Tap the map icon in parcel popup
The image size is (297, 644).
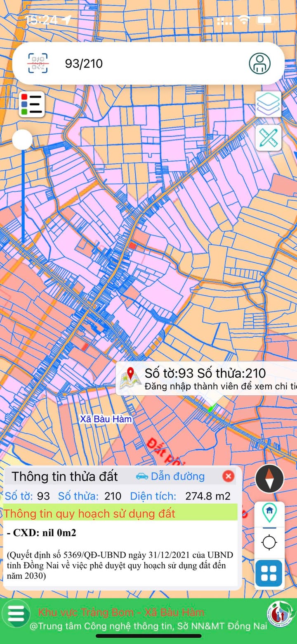130,378
